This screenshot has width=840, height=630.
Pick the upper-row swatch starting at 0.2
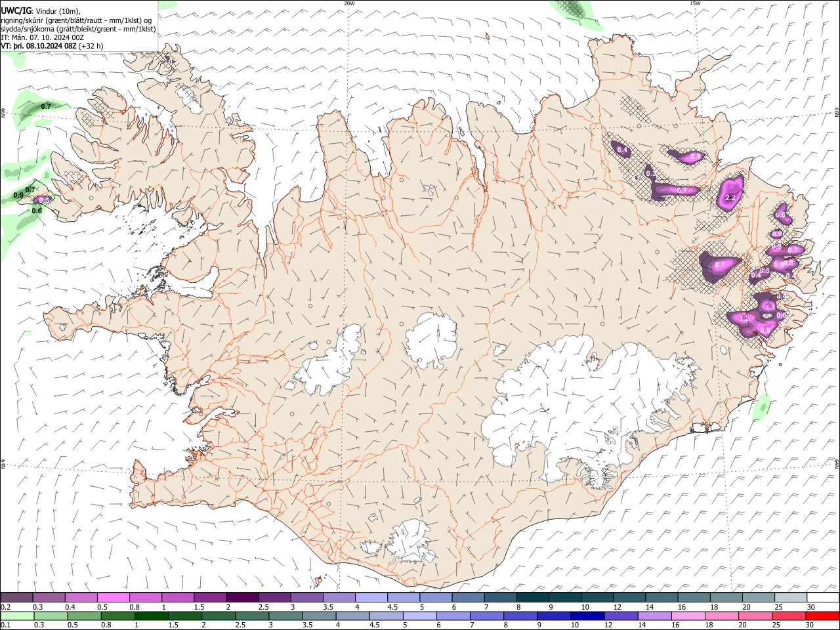pyautogui.click(x=16, y=597)
